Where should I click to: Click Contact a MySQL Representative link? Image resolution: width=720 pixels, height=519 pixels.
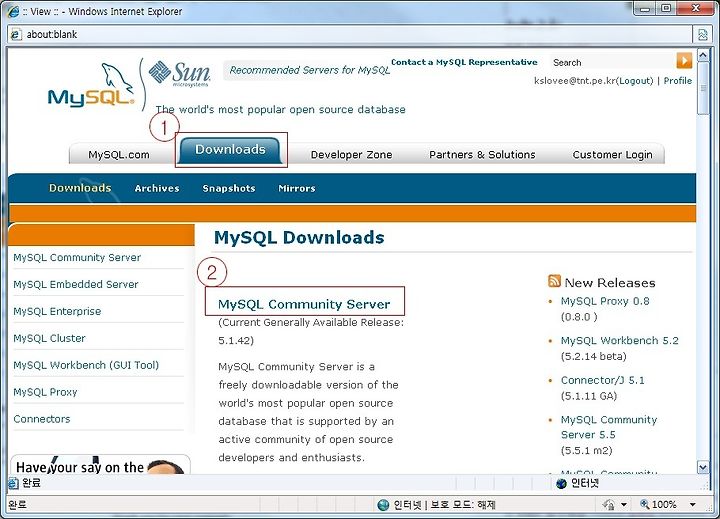[x=464, y=62]
